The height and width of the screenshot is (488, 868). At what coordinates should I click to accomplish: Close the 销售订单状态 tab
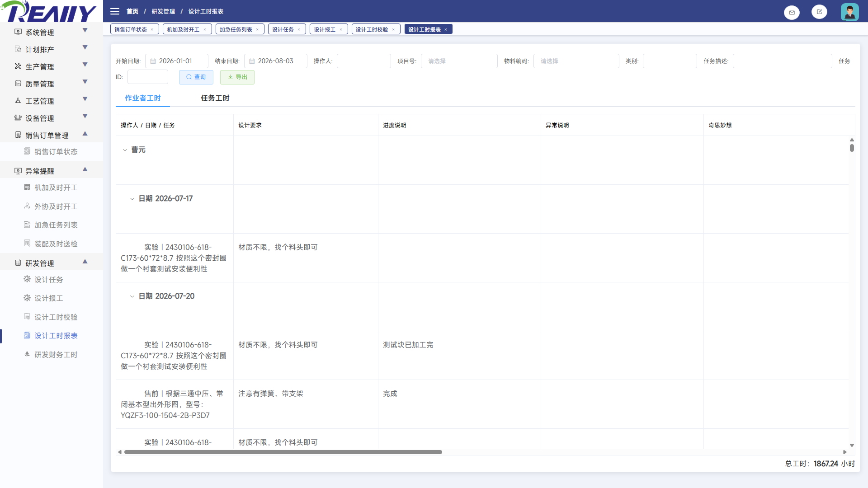pyautogui.click(x=152, y=30)
